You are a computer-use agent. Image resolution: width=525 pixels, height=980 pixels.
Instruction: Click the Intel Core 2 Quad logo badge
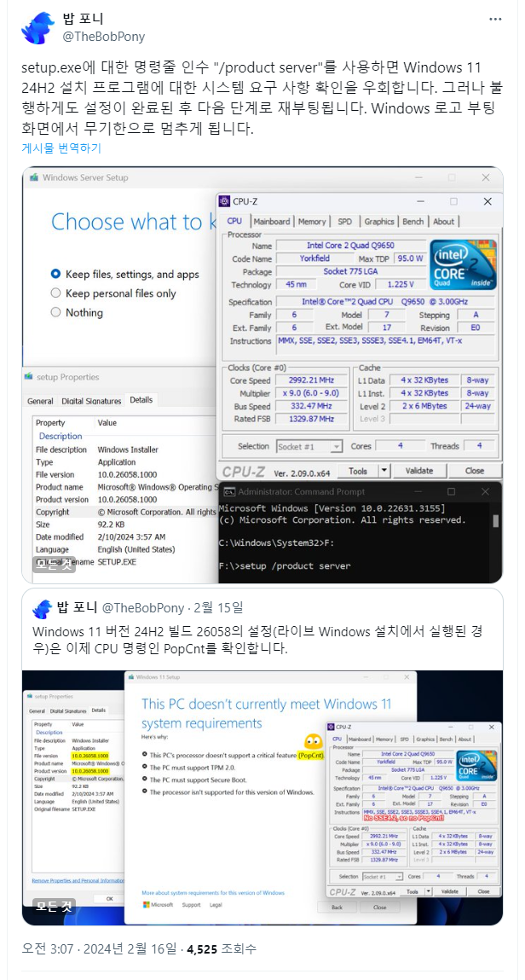pyautogui.click(x=463, y=264)
